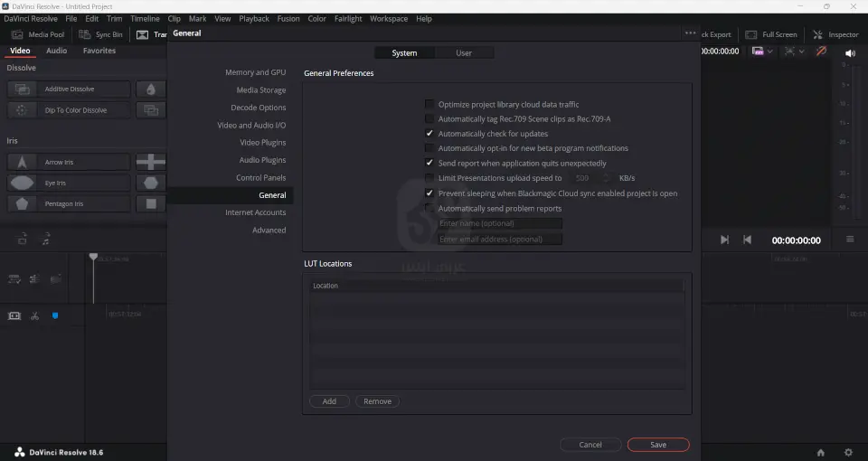The image size is (868, 461).
Task: Enable Limit Presentations upload speed checkbox
Action: (x=429, y=178)
